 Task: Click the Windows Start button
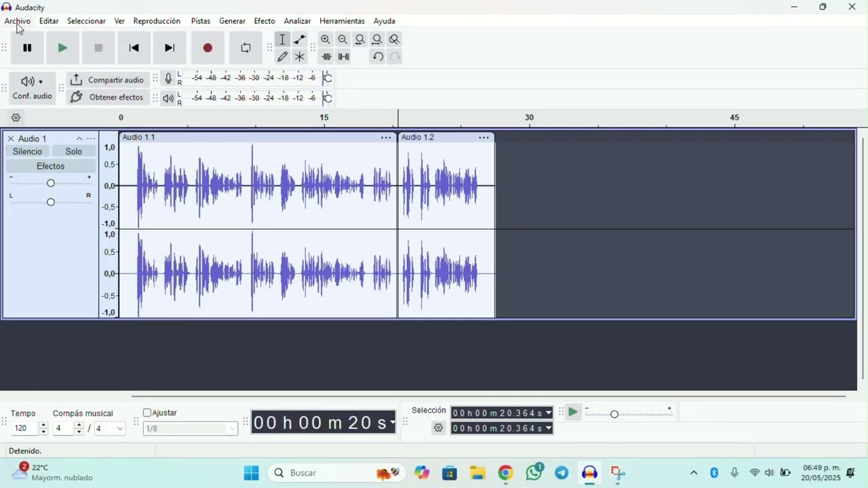[252, 473]
